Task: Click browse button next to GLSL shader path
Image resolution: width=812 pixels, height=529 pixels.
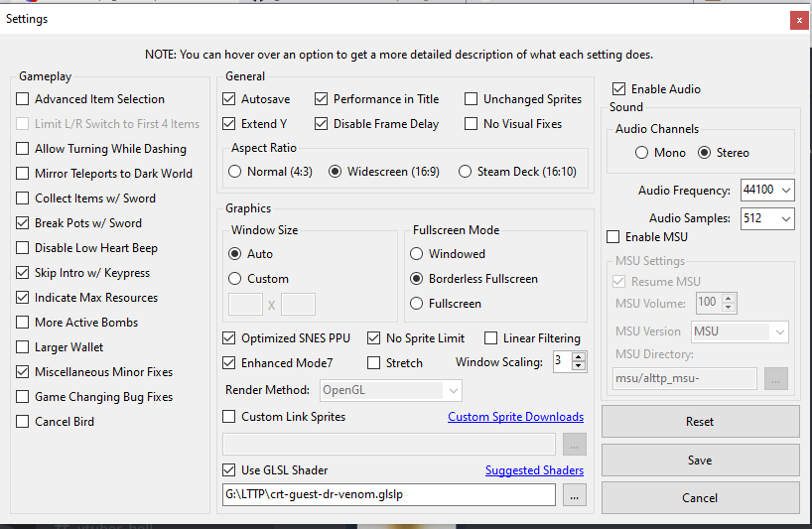Action: click(574, 494)
